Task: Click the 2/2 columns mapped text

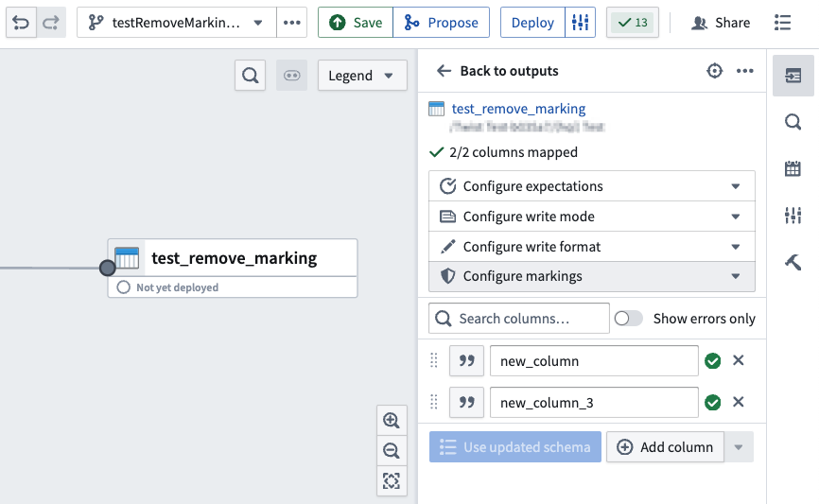Action: (x=514, y=152)
